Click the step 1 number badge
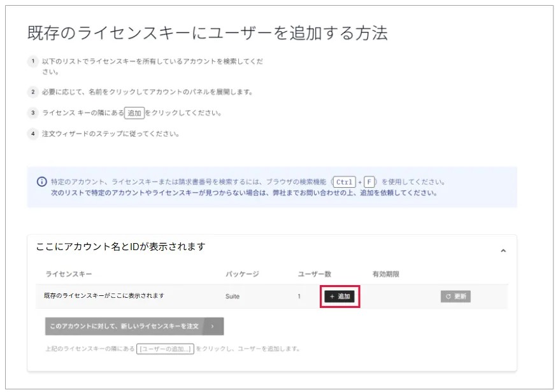 click(32, 62)
